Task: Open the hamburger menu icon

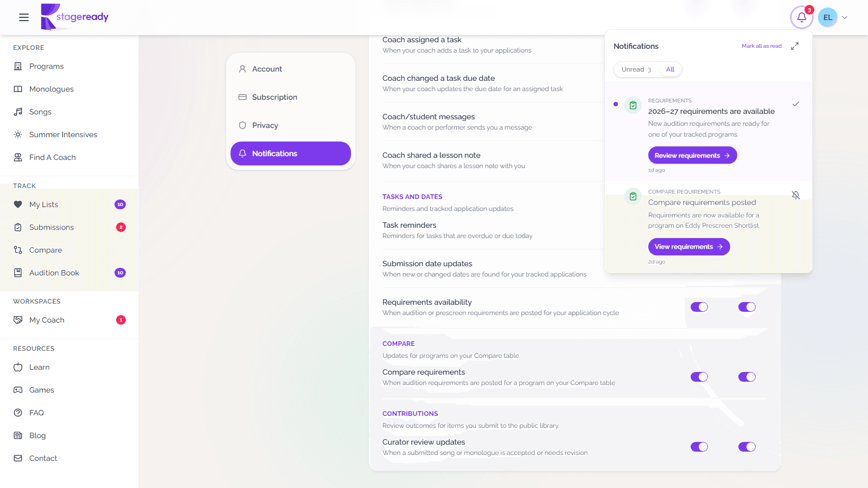Action: (x=24, y=17)
